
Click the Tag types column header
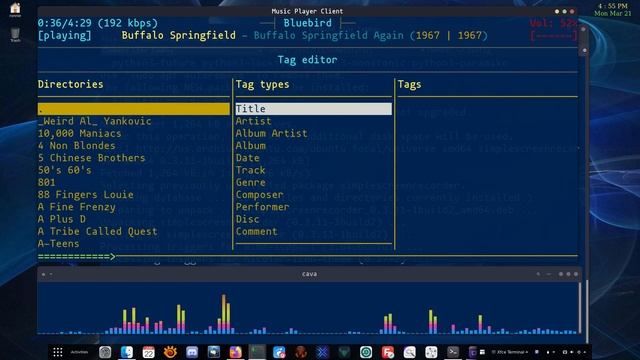262,84
